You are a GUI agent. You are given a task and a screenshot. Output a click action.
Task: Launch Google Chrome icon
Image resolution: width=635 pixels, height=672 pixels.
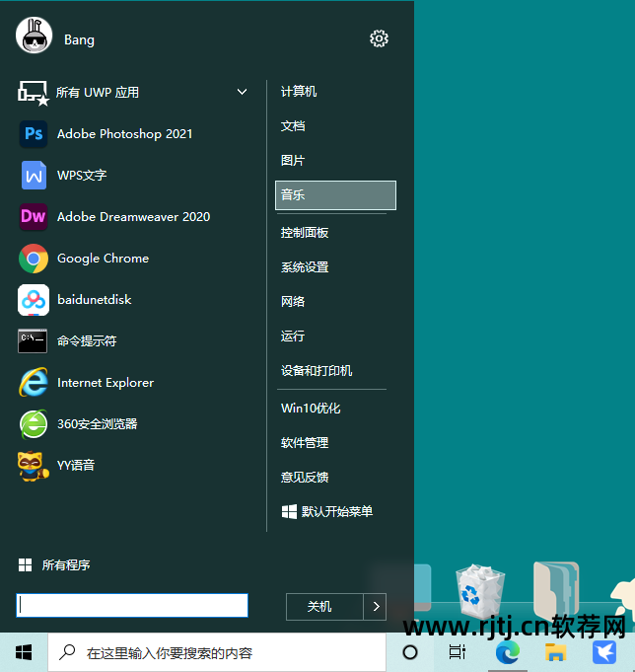(x=34, y=259)
